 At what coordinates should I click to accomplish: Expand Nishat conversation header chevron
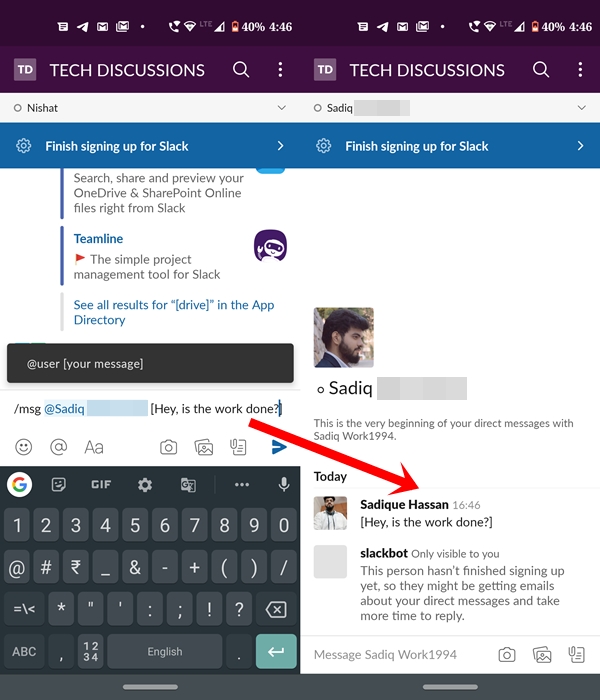pos(281,108)
